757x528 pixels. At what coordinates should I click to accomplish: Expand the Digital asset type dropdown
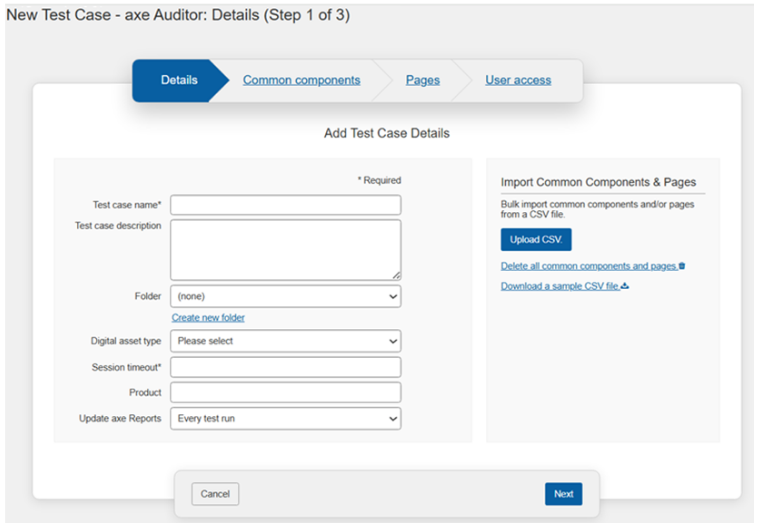pos(285,341)
